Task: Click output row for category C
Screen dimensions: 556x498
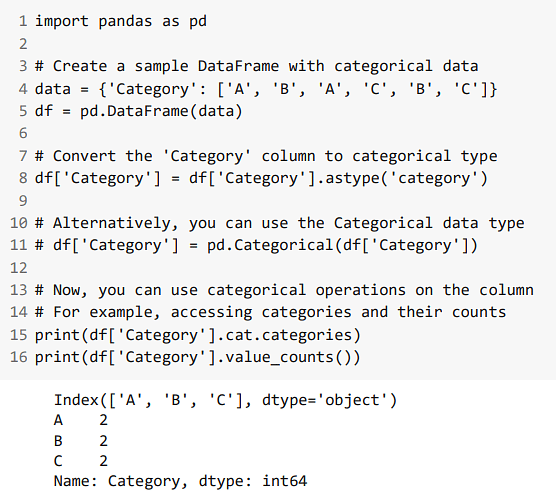Action: pos(81,461)
